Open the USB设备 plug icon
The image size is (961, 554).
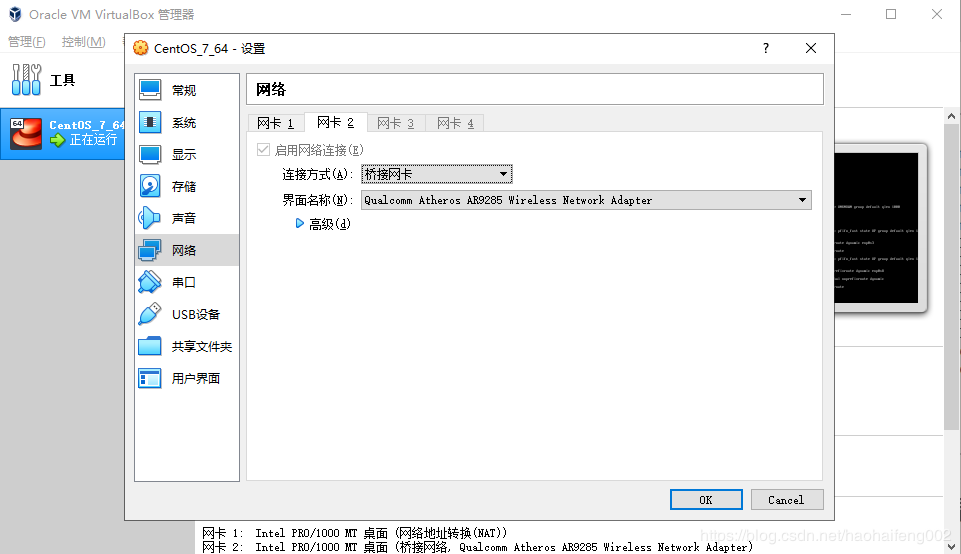click(x=150, y=314)
